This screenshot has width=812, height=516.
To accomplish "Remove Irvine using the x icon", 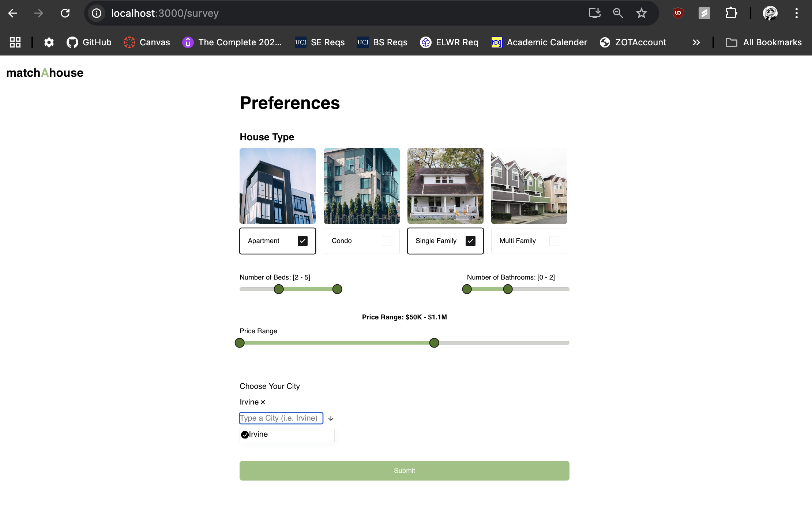I will pyautogui.click(x=263, y=402).
